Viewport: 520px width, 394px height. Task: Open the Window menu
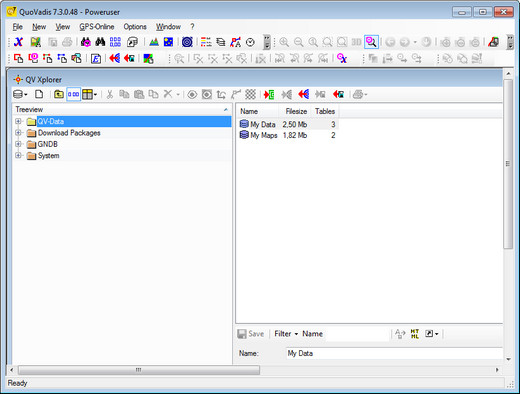pyautogui.click(x=168, y=27)
